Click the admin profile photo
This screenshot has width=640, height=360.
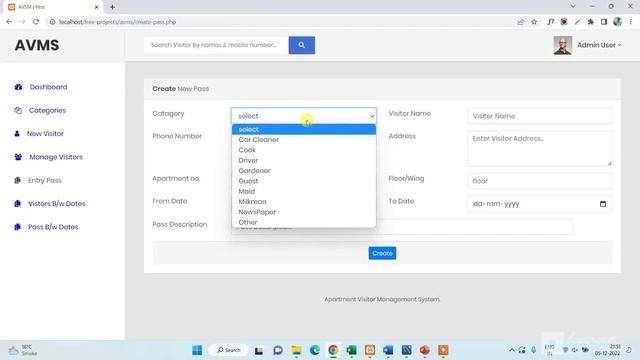(x=562, y=45)
